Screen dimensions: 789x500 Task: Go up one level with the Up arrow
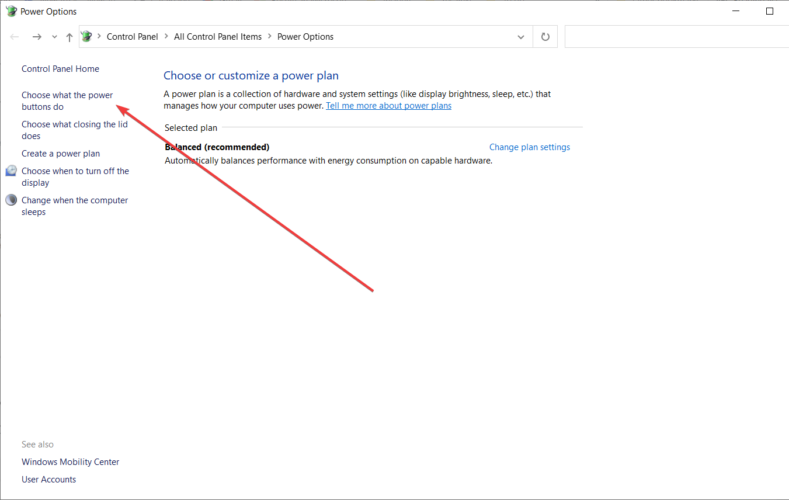pyautogui.click(x=69, y=37)
